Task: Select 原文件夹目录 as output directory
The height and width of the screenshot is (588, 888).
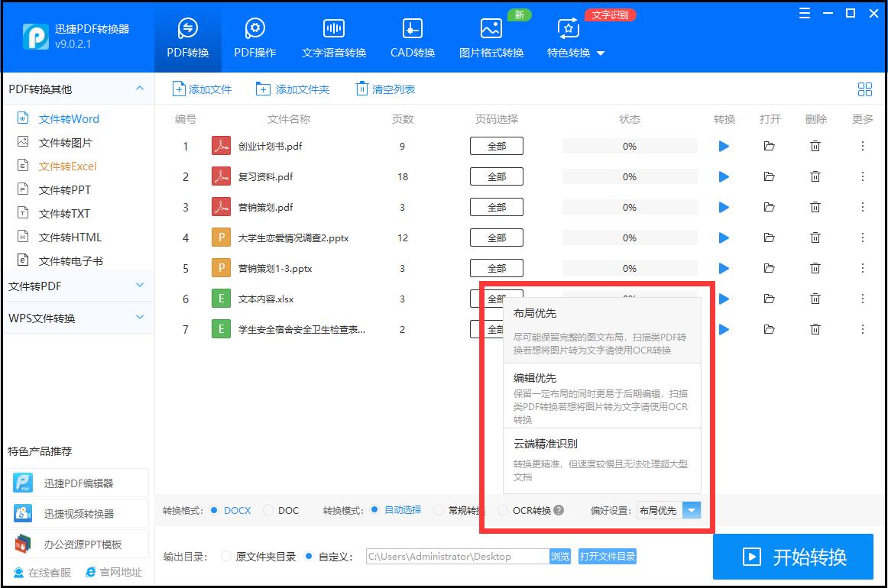Action: click(x=226, y=556)
